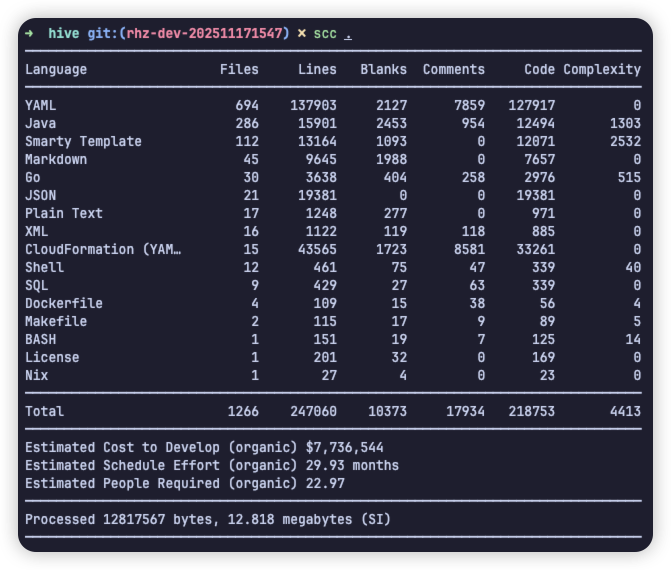Click schedule effort '29.93 months'

(x=352, y=465)
